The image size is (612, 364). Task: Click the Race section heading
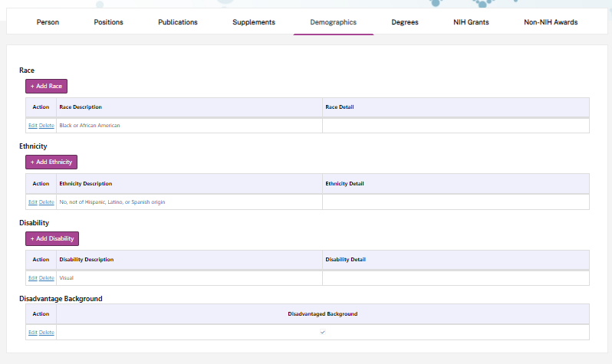[x=27, y=71]
